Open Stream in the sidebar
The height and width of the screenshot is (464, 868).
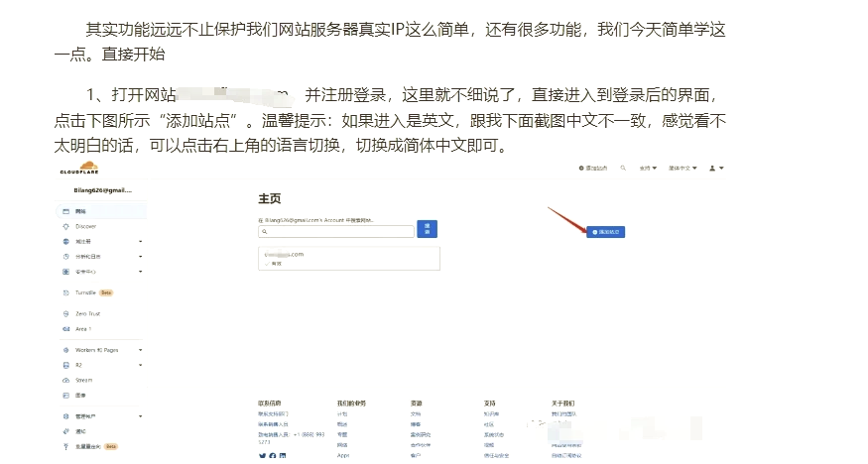point(84,380)
